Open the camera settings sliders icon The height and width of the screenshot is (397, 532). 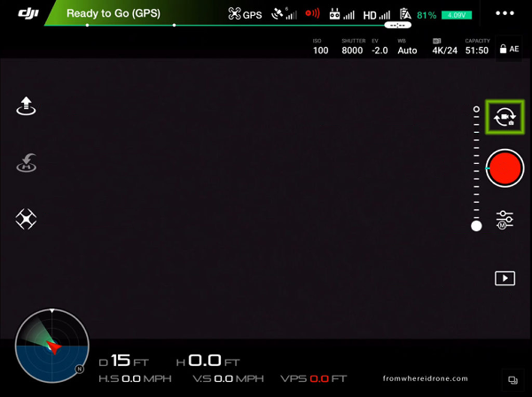505,220
